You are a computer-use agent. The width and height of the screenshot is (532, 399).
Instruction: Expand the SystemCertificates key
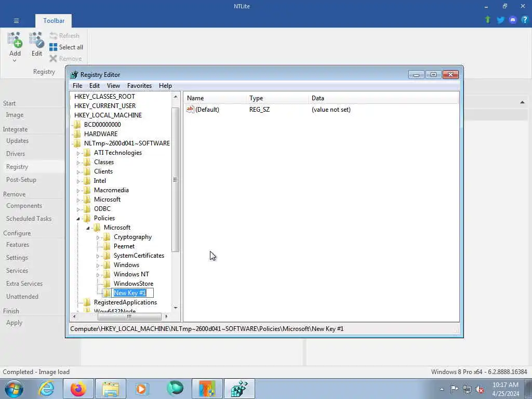point(98,256)
